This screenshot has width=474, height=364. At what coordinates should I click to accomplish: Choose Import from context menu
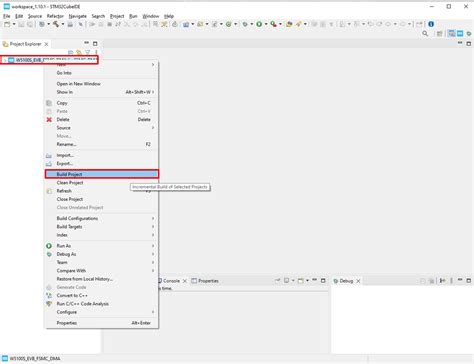pyautogui.click(x=102, y=155)
